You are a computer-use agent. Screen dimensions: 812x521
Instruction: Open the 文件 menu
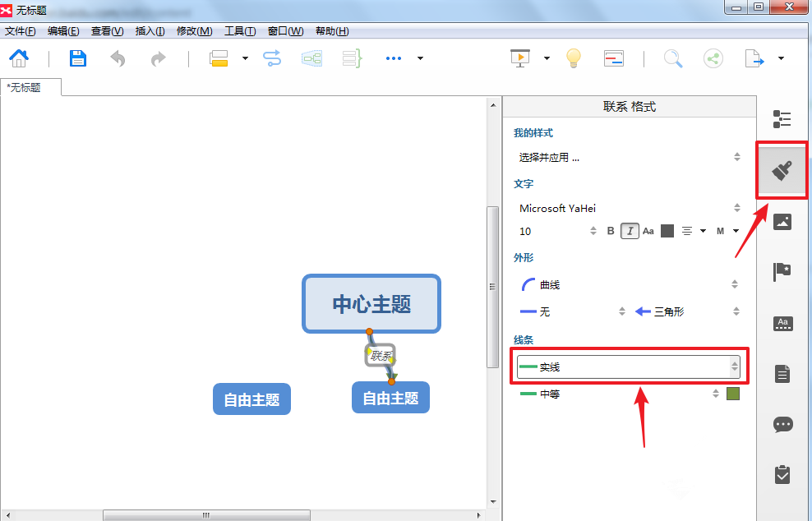[x=22, y=30]
